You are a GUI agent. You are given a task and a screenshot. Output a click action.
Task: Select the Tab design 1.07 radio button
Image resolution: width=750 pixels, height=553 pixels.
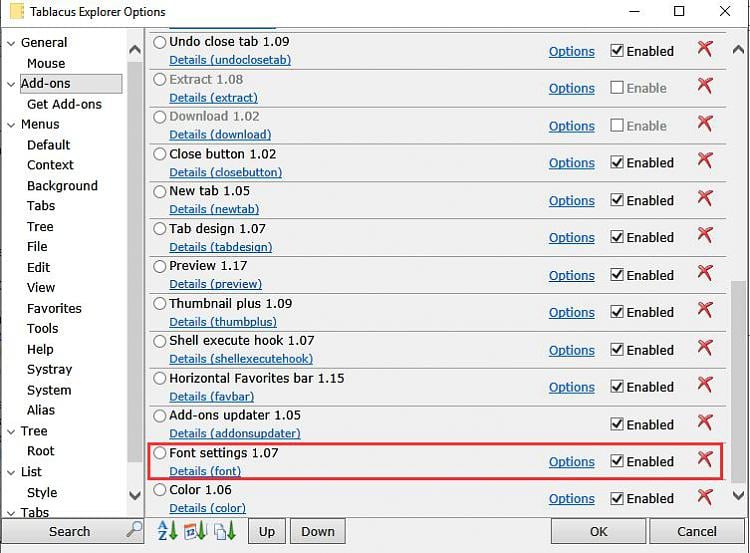[x=160, y=229]
